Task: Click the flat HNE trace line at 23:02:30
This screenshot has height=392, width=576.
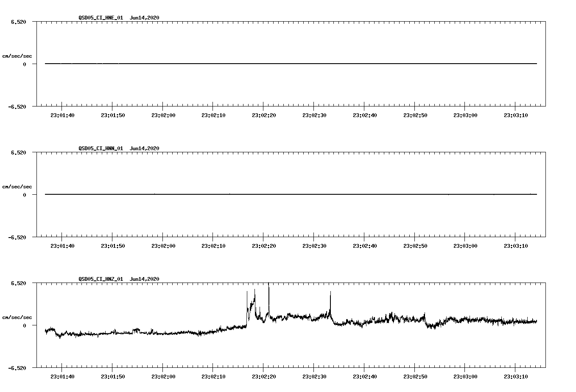Action: click(x=314, y=64)
